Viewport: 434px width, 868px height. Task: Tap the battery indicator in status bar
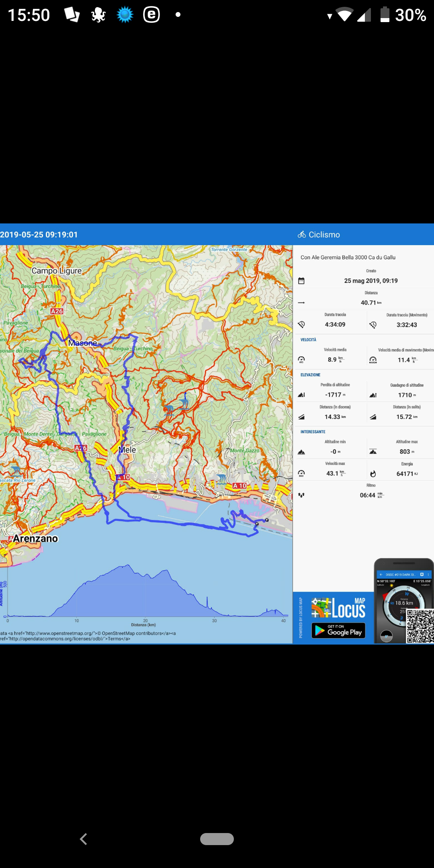[385, 15]
